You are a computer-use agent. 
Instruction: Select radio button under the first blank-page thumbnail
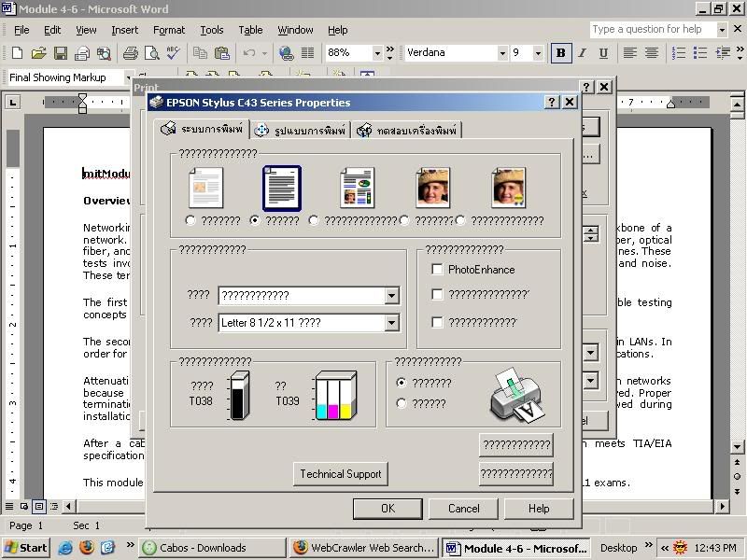point(190,220)
